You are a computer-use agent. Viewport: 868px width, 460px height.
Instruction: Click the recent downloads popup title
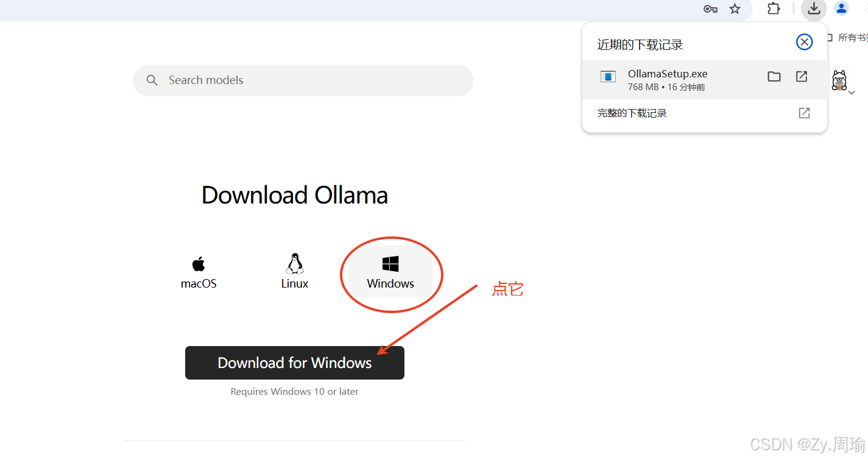click(x=640, y=44)
